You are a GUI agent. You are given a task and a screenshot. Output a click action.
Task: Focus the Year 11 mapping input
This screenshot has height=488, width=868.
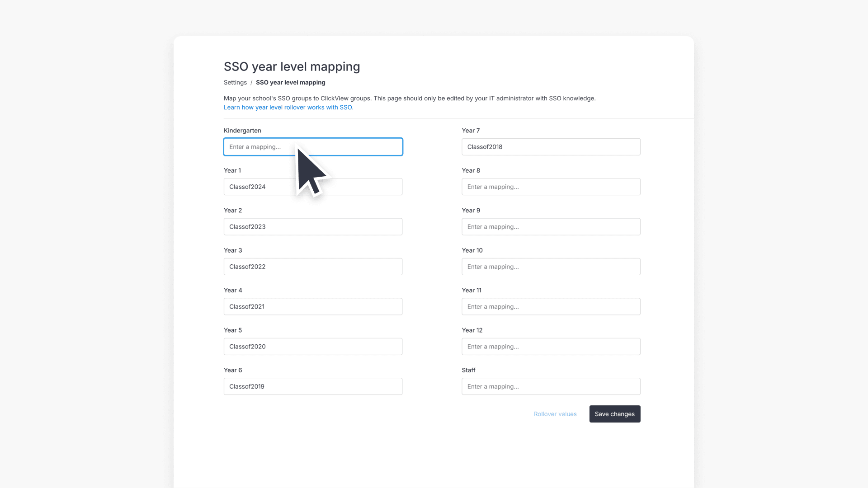pyautogui.click(x=551, y=306)
